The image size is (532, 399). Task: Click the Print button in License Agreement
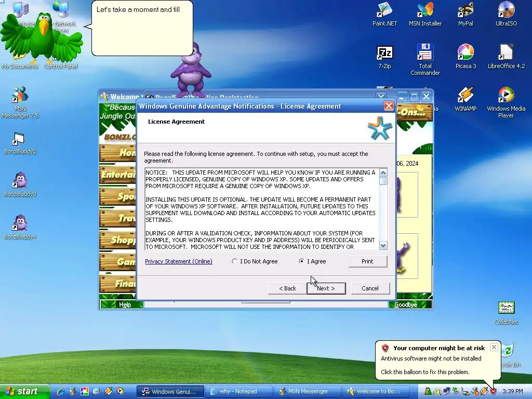coord(367,261)
